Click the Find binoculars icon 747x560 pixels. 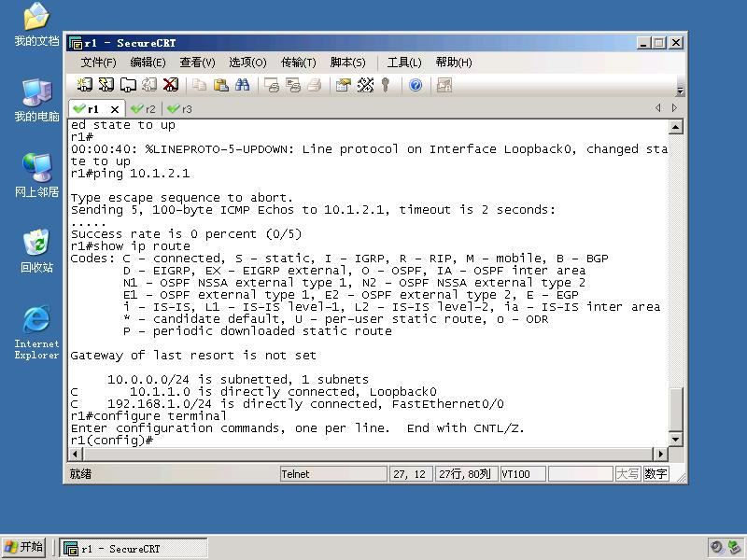(x=242, y=85)
